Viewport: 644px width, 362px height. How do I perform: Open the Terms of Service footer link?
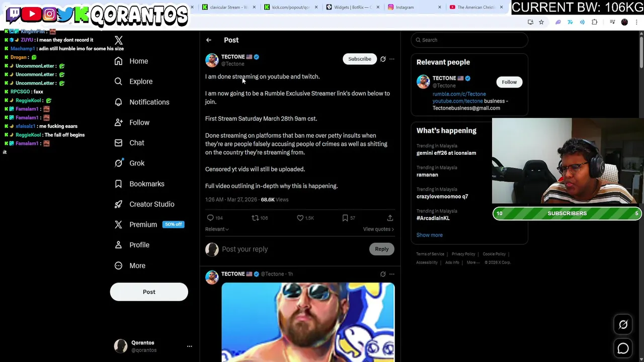pos(430,254)
